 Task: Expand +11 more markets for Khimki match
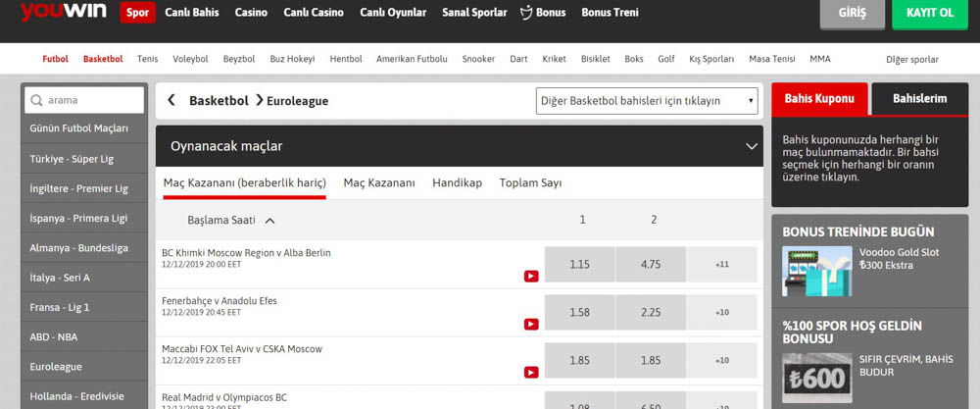(721, 264)
